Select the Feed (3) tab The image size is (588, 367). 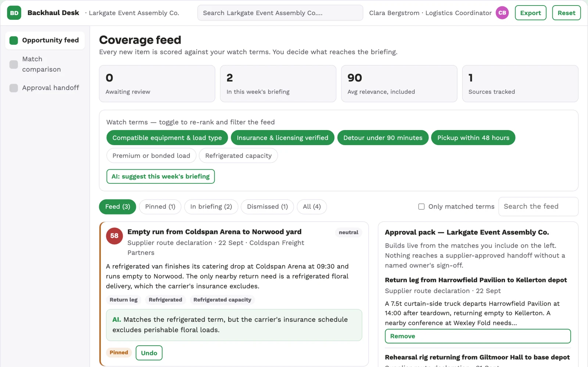point(118,206)
